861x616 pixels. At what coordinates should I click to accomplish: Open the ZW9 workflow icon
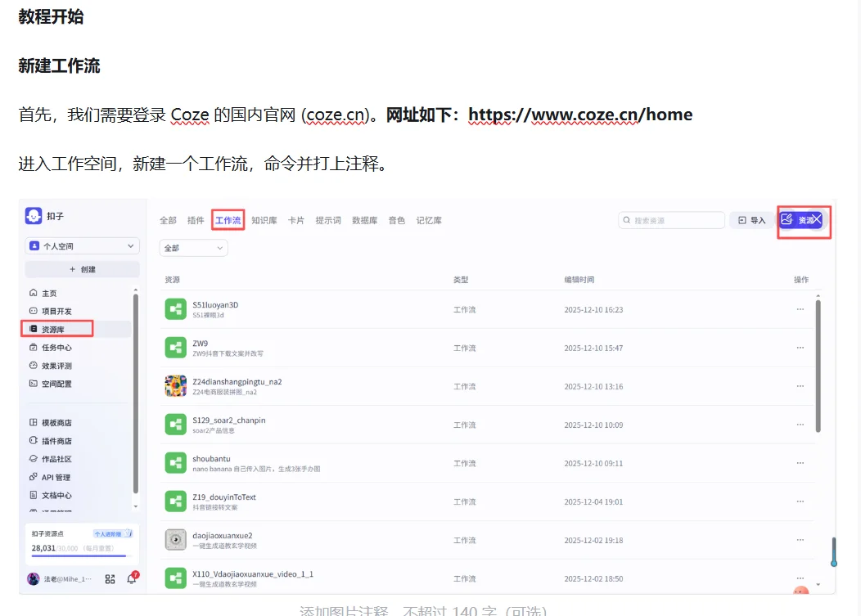pos(176,348)
